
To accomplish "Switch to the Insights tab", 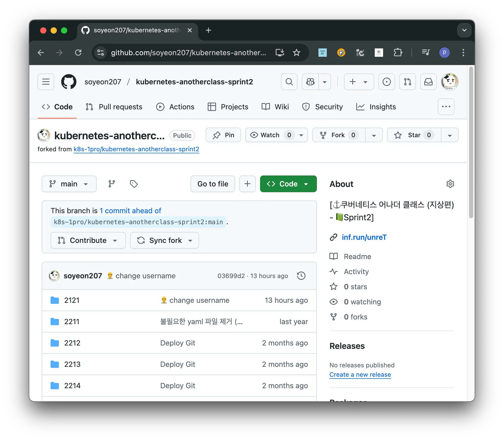I will pos(376,107).
